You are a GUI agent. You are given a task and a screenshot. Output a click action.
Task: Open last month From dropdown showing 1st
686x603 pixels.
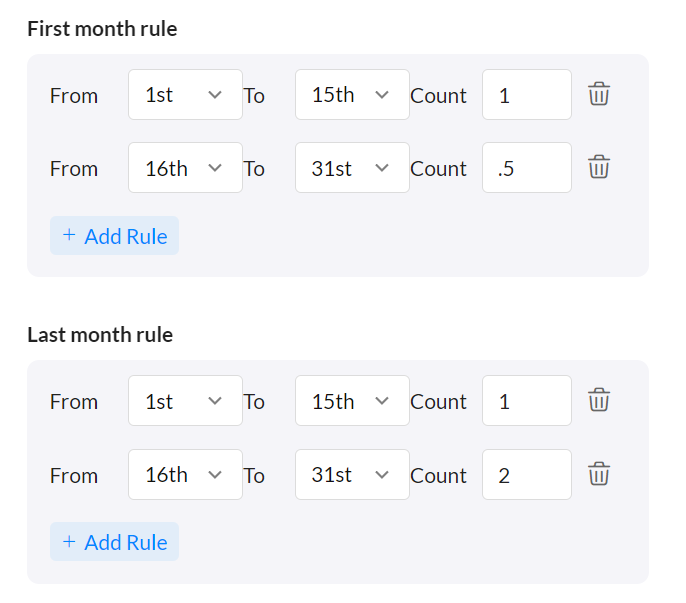(185, 401)
